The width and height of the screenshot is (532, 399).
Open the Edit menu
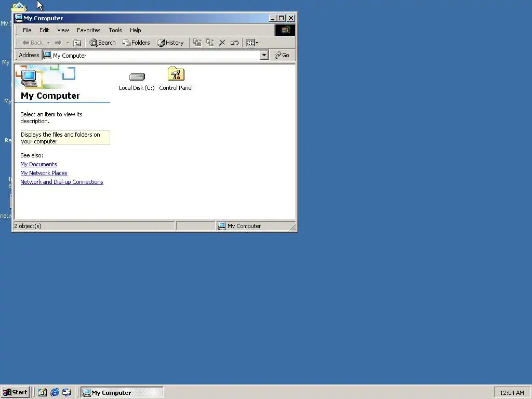point(44,30)
